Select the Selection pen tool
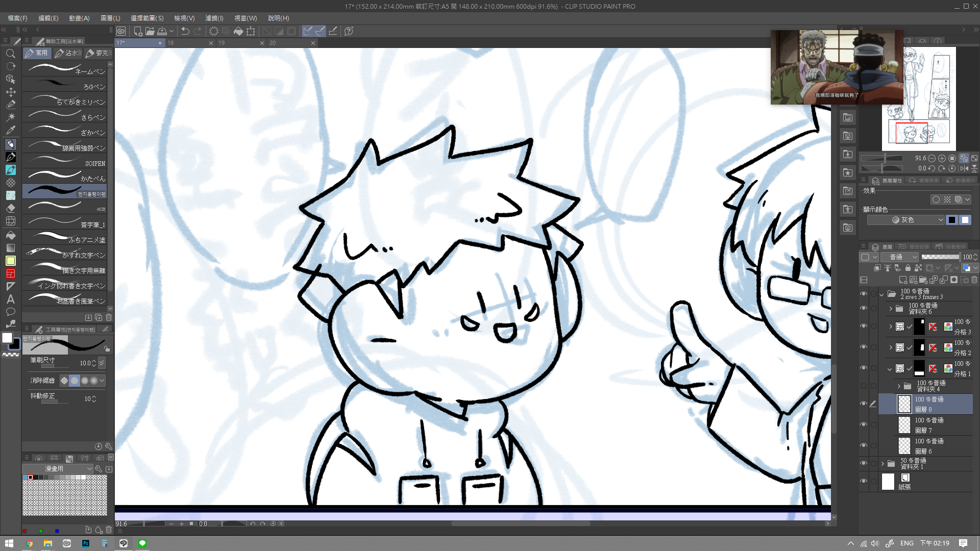Screen dimensions: 980x551 [x=10, y=104]
